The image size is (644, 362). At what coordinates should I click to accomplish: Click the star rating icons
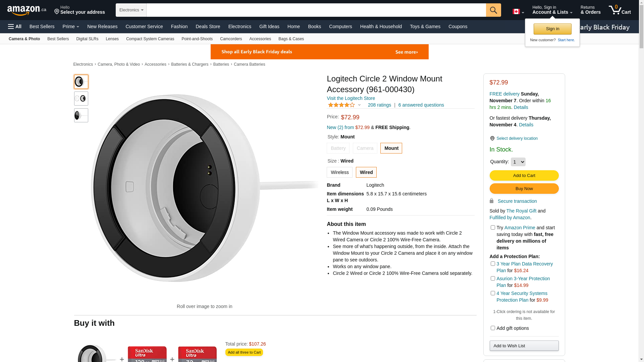point(341,105)
